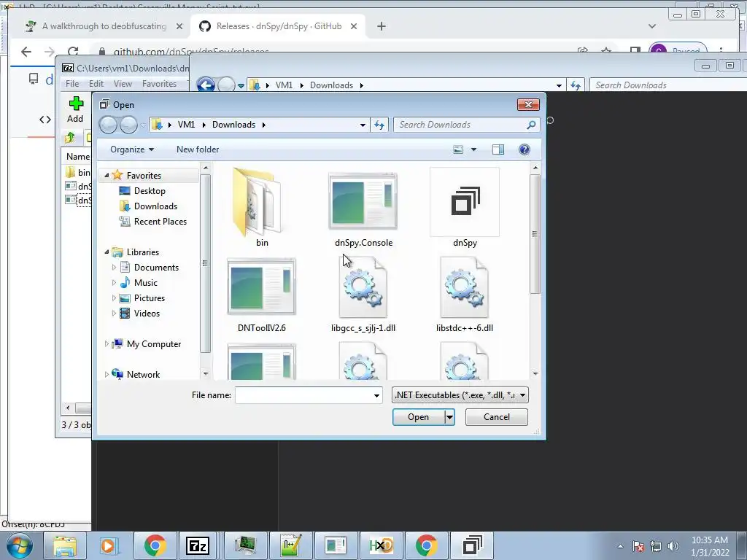Select the Videos library
Image resolution: width=747 pixels, height=560 pixels.
(147, 314)
